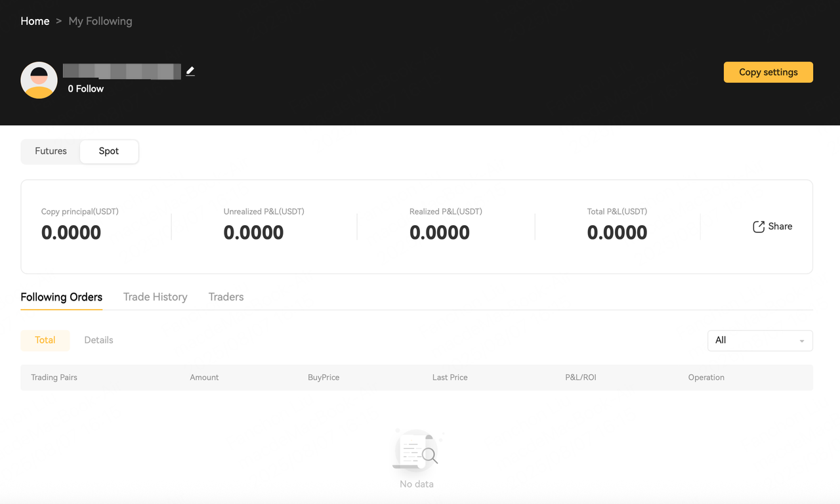Click the dropdown arrow beside All
Image resolution: width=840 pixels, height=504 pixels.
pyautogui.click(x=802, y=341)
